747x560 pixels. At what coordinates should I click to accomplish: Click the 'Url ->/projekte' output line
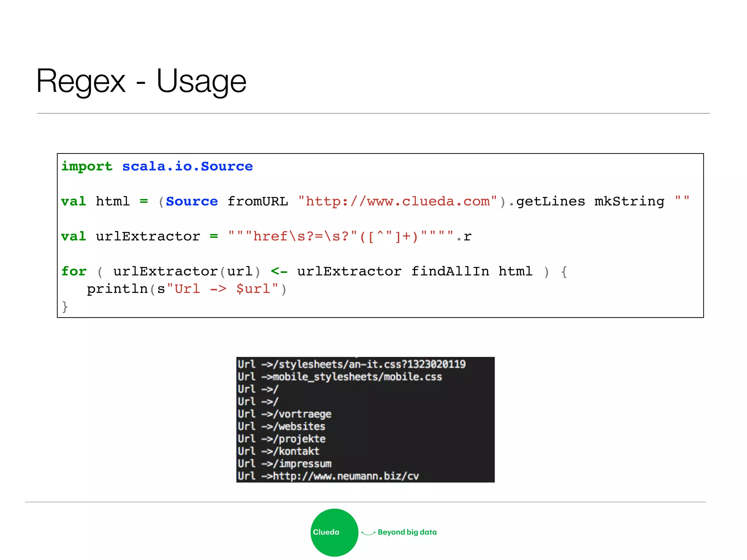click(x=282, y=439)
